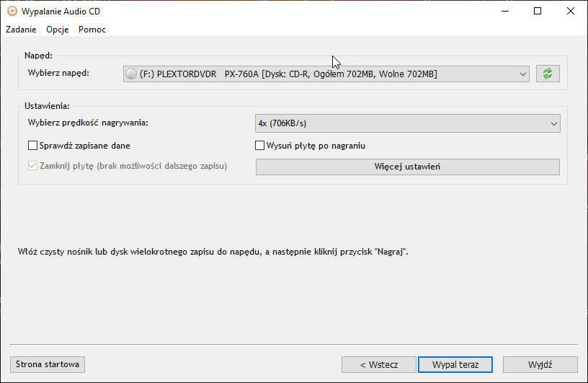Minimize the Wypalanie Audio CD window
The width and height of the screenshot is (588, 383).
pos(505,12)
